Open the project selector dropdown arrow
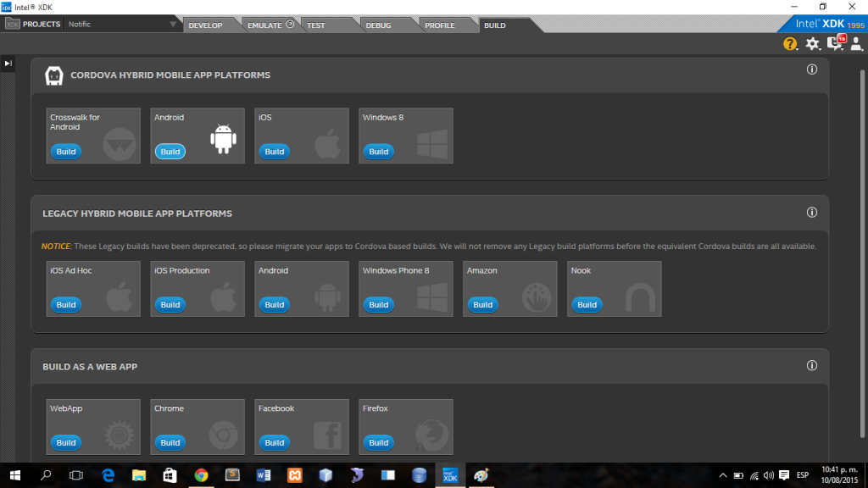Screen dimensions: 868x488 (173, 25)
